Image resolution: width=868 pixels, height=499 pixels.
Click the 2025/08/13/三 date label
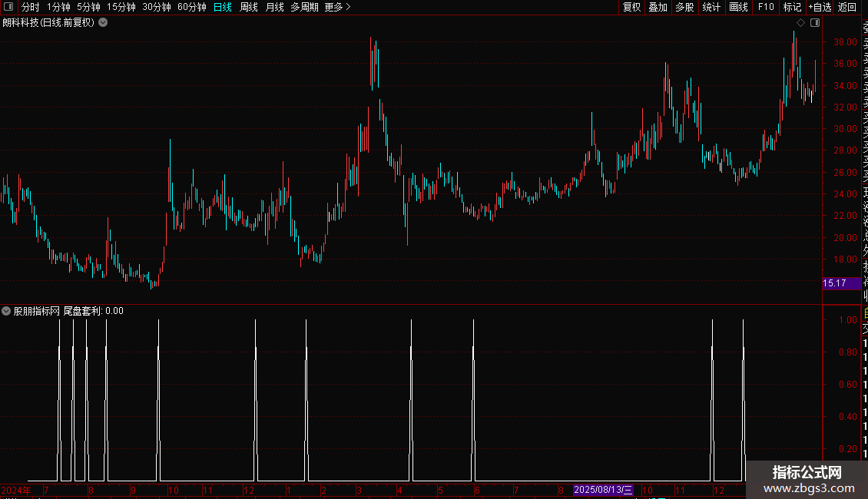(603, 490)
